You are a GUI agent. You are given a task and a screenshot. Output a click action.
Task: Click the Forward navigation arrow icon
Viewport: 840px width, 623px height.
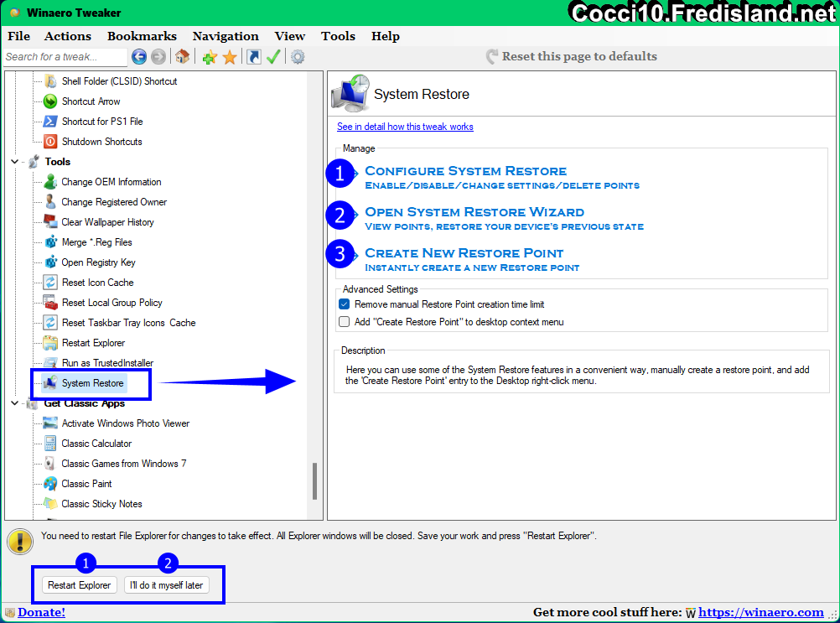(x=158, y=57)
